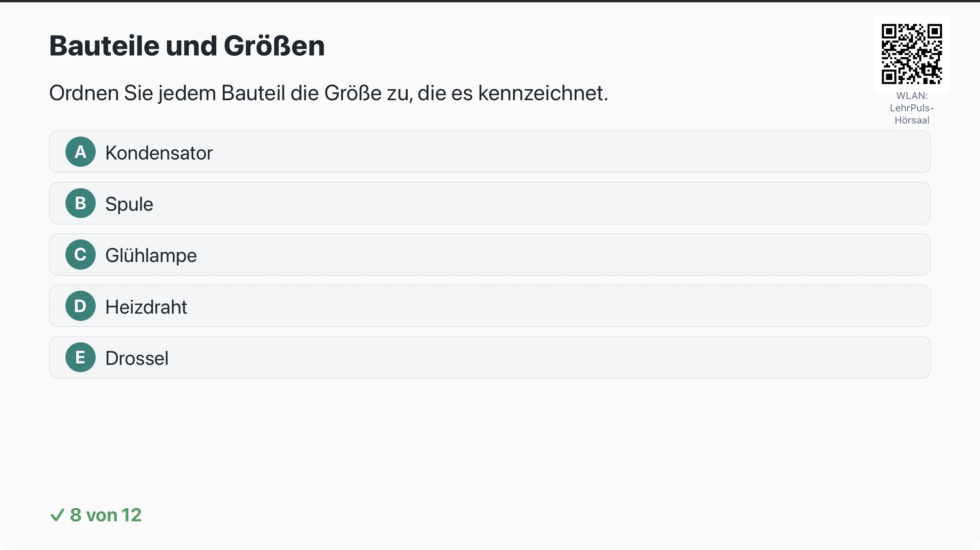Click the green D badge icon
The image size is (980, 550).
[80, 306]
